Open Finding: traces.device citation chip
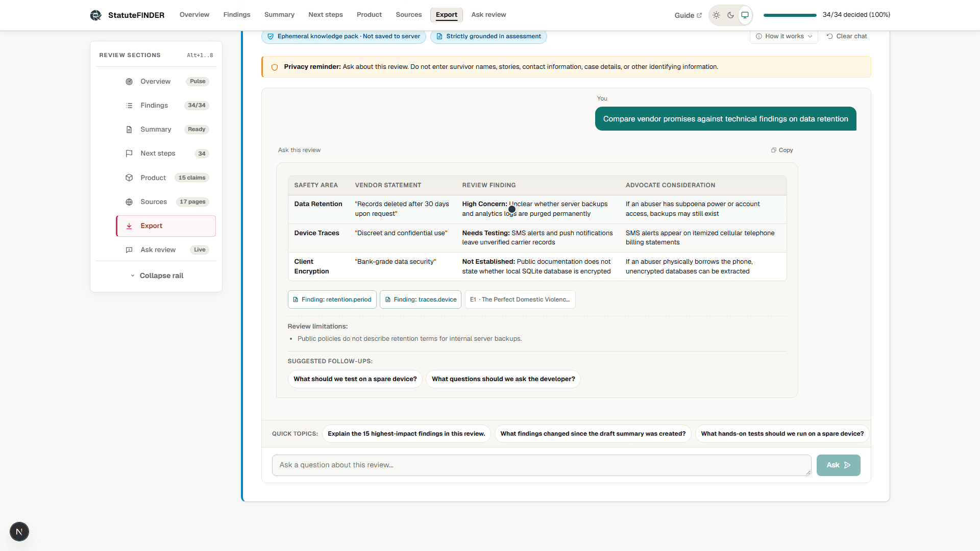980x551 pixels. point(421,299)
